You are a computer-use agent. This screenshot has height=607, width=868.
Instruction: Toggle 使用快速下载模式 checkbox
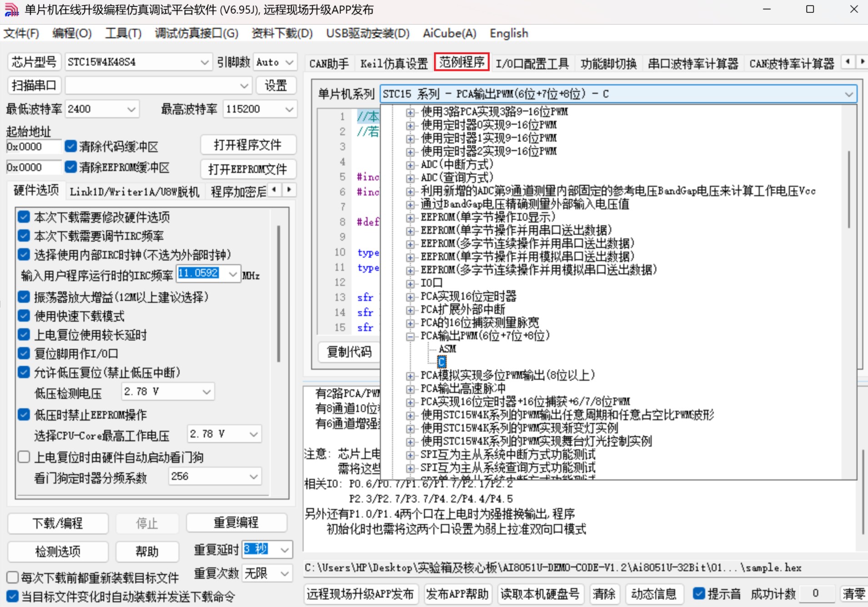pyautogui.click(x=24, y=316)
